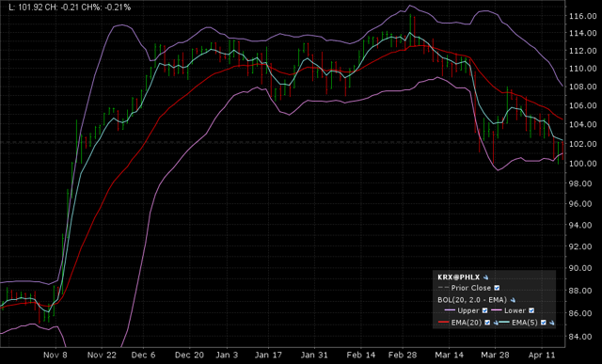Click the 116.00 price axis label
The width and height of the screenshot is (602, 364).
(583, 16)
